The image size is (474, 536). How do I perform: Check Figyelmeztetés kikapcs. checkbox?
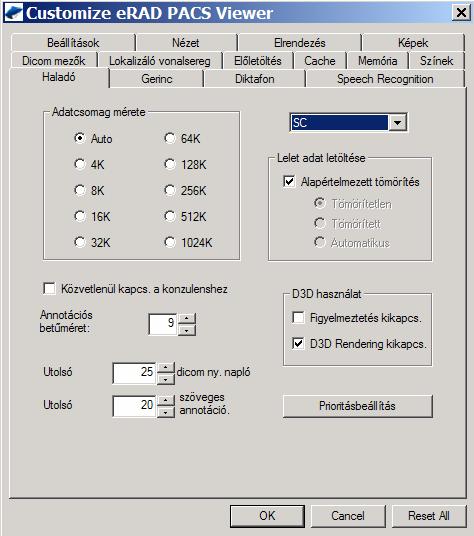pyautogui.click(x=298, y=318)
